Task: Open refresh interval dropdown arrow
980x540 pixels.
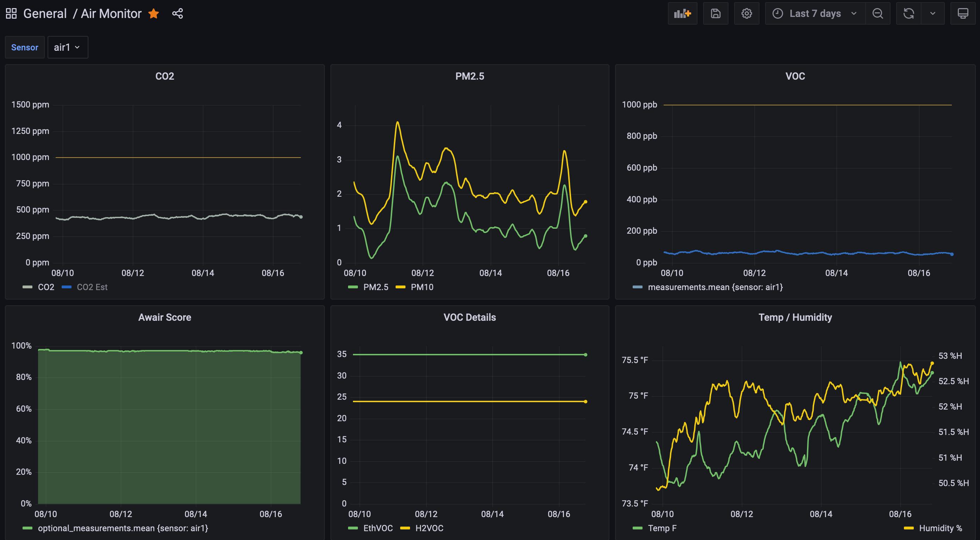Action: click(932, 14)
